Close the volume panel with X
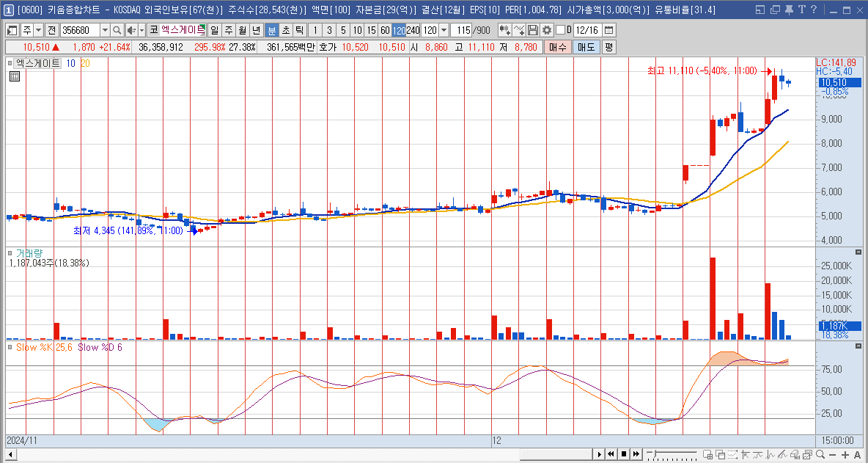 click(x=858, y=252)
